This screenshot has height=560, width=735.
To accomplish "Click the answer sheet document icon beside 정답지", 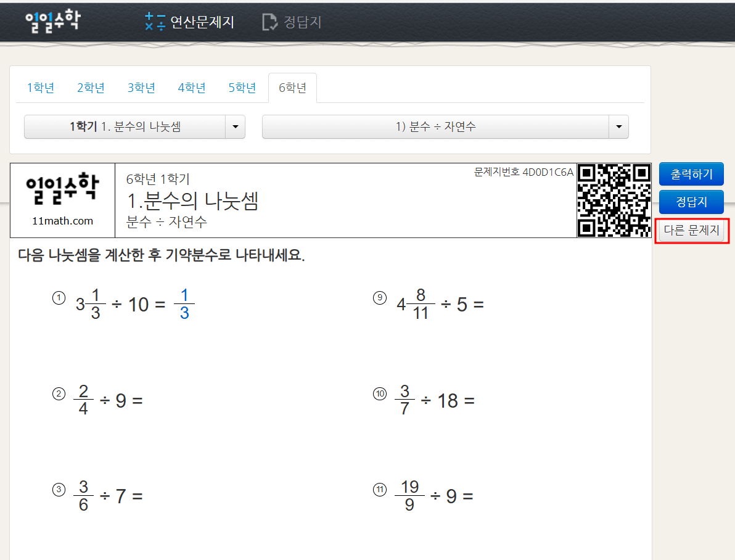I will pos(269,22).
